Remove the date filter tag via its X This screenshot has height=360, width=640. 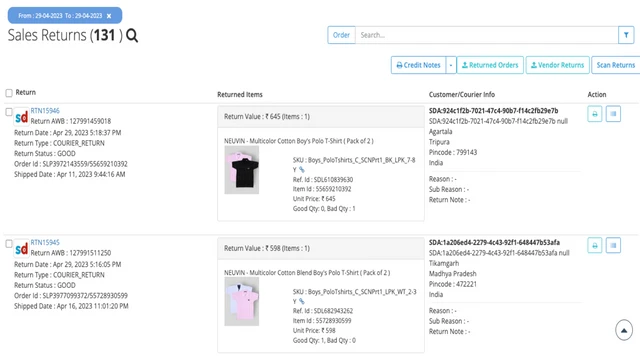(109, 16)
